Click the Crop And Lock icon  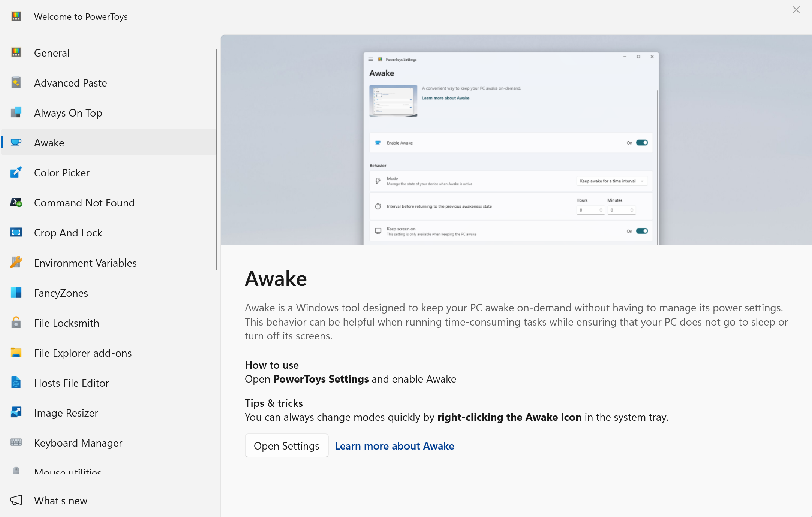coord(16,233)
